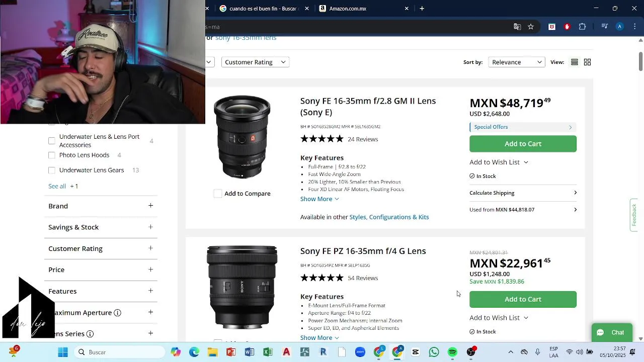Click the Sony PZ 16-35mm lens thumbnail
Image resolution: width=644 pixels, height=362 pixels.
click(242, 287)
